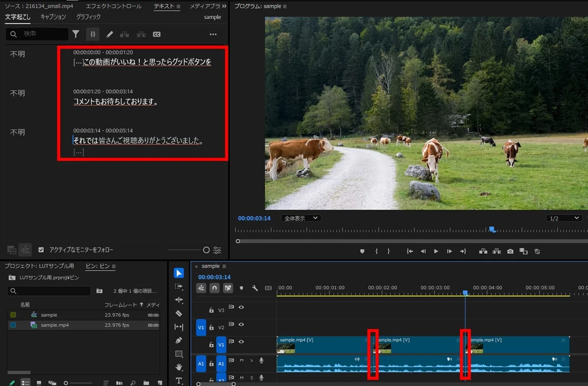Select the Ripple Edit tool

click(179, 300)
